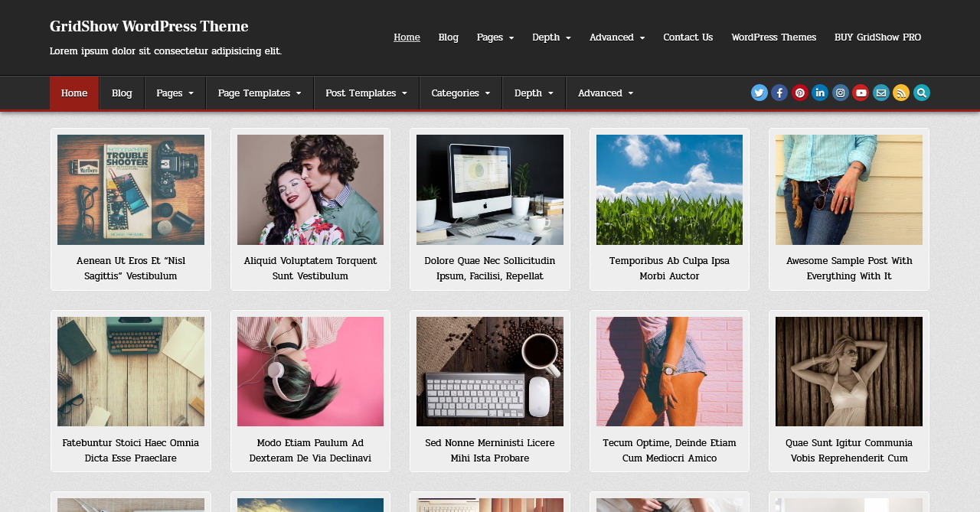Select Blog in the secondary nav bar
980x512 pixels.
122,93
